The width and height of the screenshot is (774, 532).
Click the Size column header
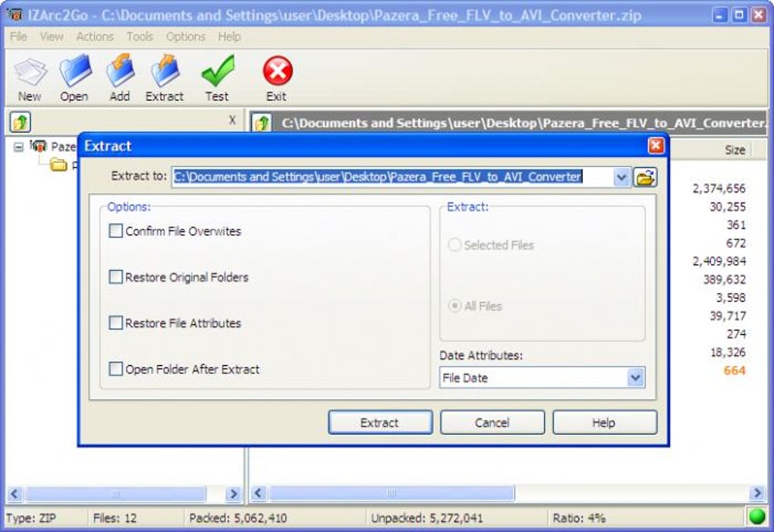735,150
